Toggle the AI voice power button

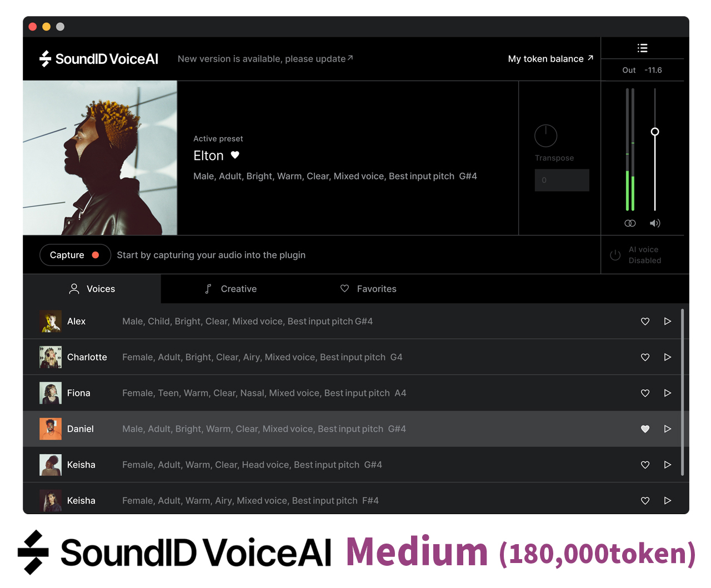click(x=615, y=255)
